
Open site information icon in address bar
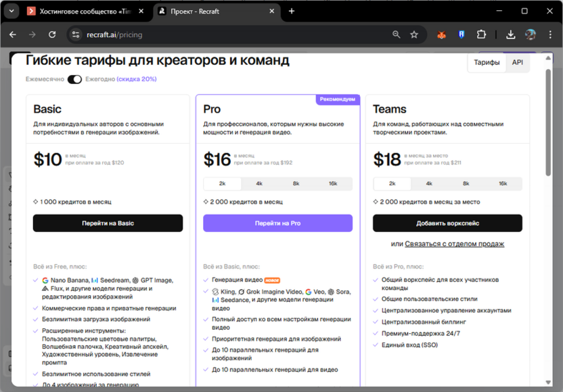pyautogui.click(x=76, y=34)
